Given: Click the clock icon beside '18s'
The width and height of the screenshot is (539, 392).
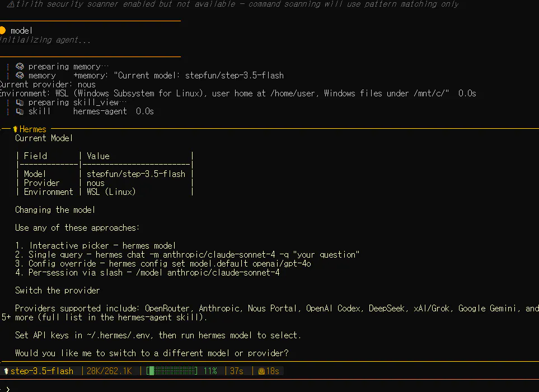Looking at the screenshot, I should coord(261,371).
